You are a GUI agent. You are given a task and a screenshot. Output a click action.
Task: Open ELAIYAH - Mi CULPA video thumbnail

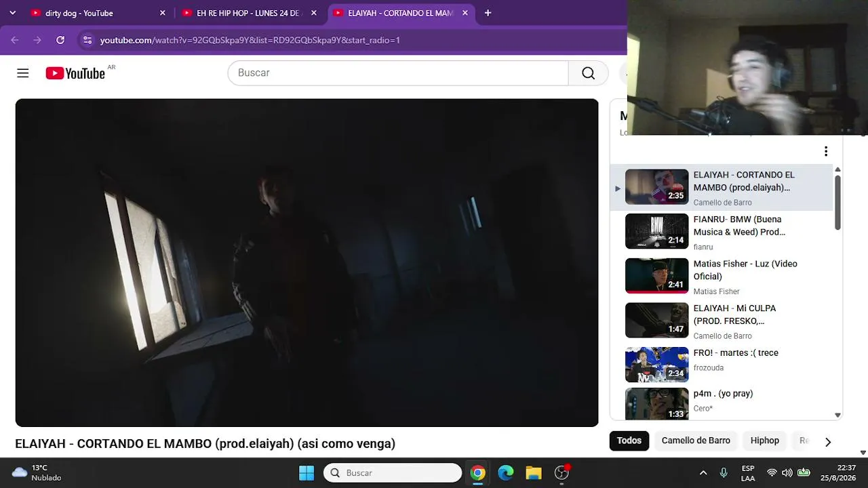(656, 320)
